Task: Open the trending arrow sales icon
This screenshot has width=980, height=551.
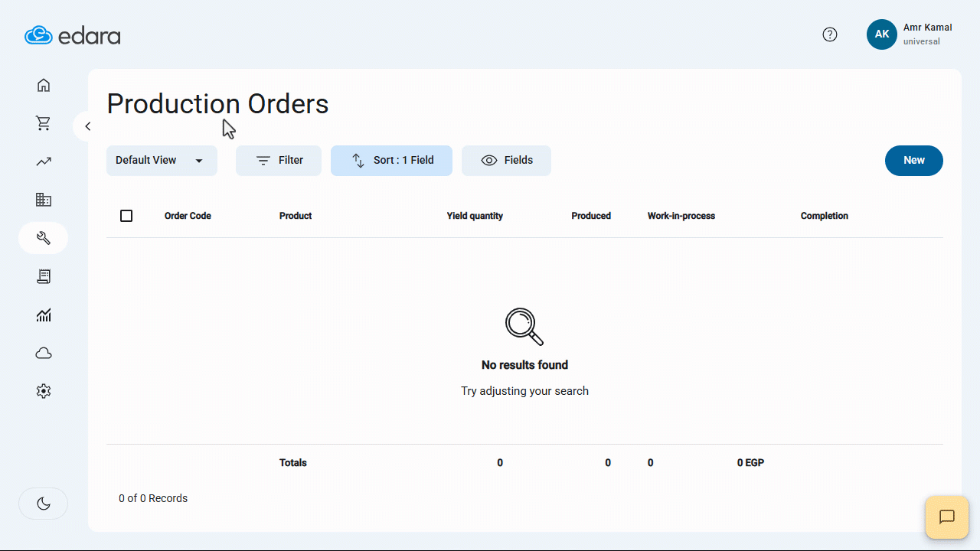Action: (44, 161)
